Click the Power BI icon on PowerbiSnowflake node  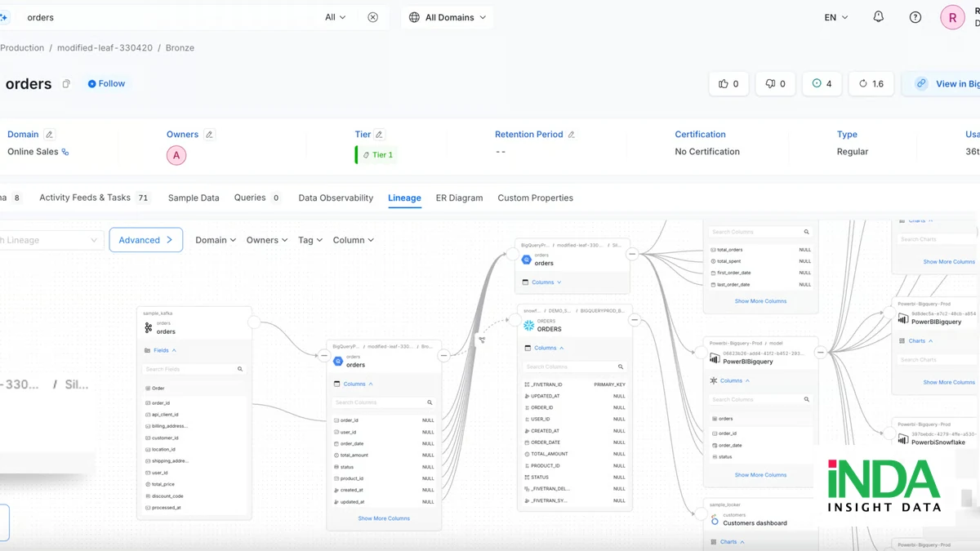tap(903, 439)
